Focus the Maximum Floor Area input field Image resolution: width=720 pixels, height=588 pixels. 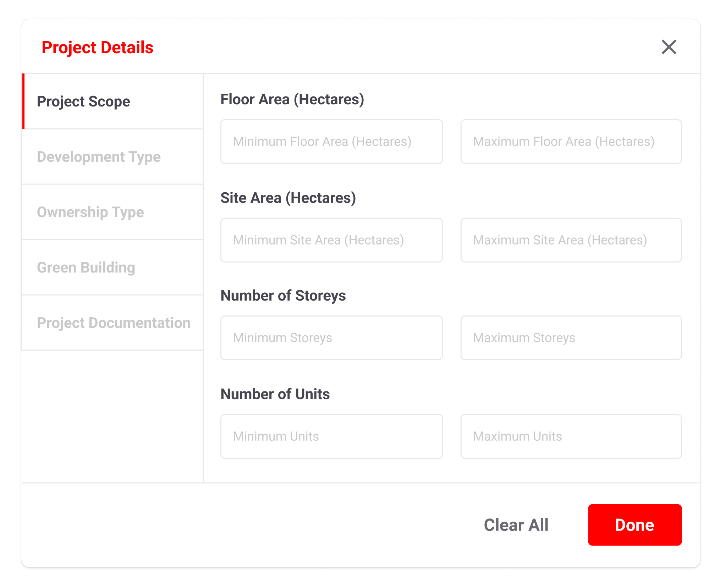(x=571, y=142)
